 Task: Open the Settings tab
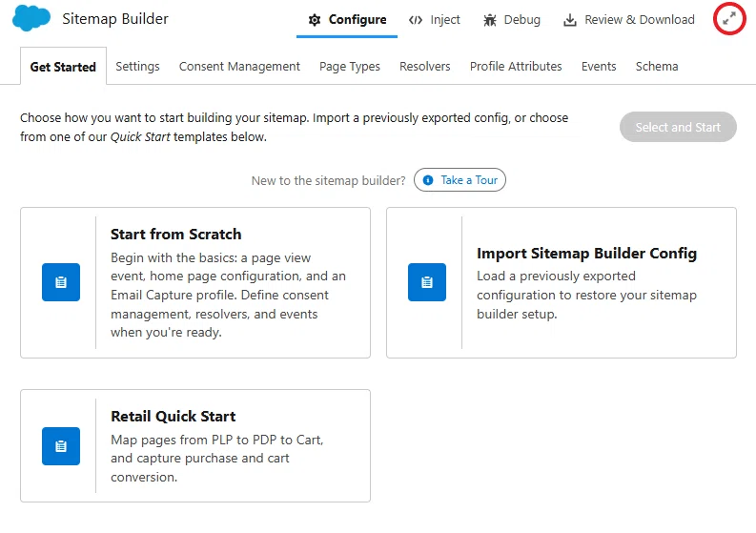[137, 66]
